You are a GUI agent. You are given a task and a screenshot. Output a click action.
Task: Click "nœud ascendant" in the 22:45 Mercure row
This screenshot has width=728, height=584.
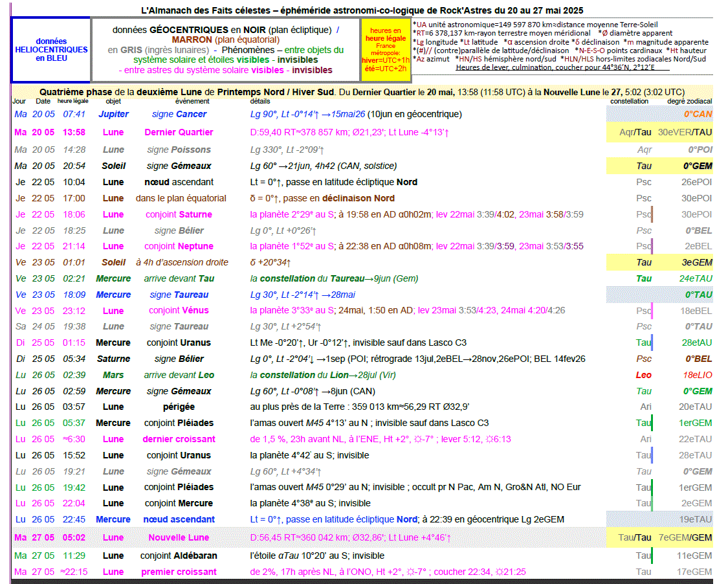click(x=179, y=519)
